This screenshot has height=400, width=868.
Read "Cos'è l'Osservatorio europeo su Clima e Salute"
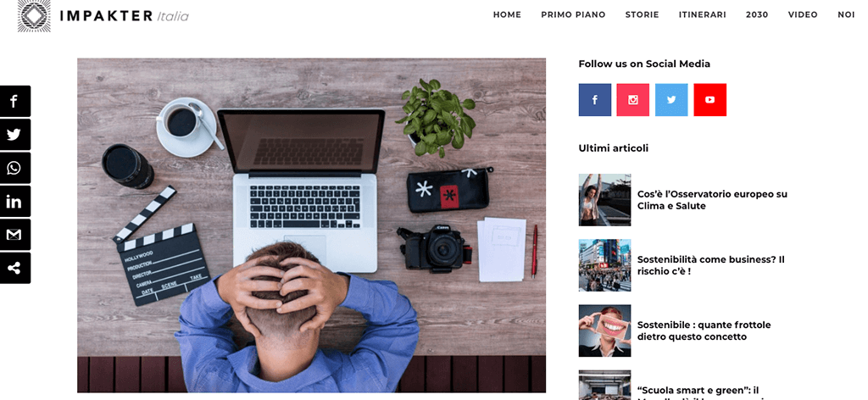(712, 200)
